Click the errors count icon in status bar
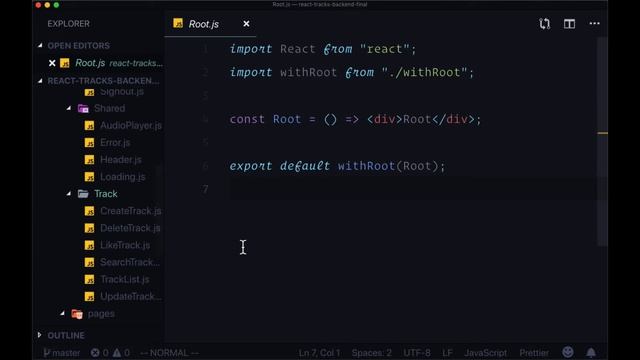This screenshot has height=360, width=640. 95,353
